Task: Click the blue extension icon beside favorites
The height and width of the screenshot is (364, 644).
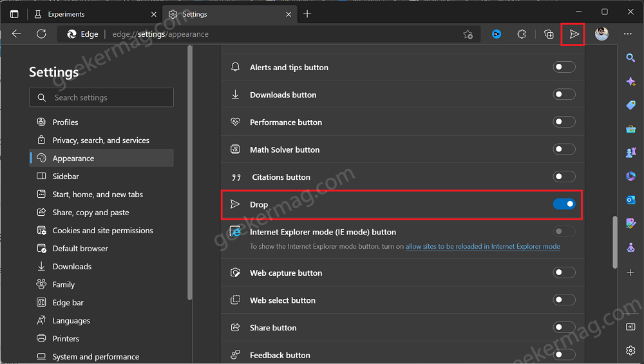Action: pyautogui.click(x=497, y=34)
